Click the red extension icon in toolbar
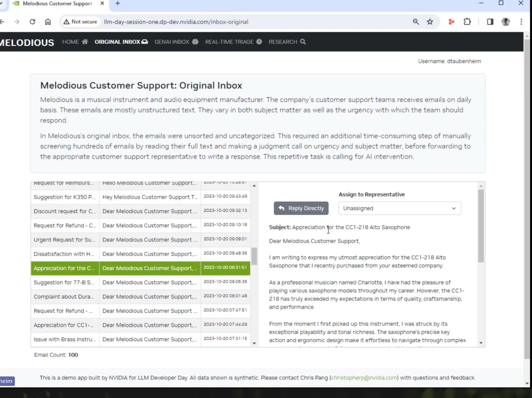Screen dimensions: 532x398 [451, 22]
